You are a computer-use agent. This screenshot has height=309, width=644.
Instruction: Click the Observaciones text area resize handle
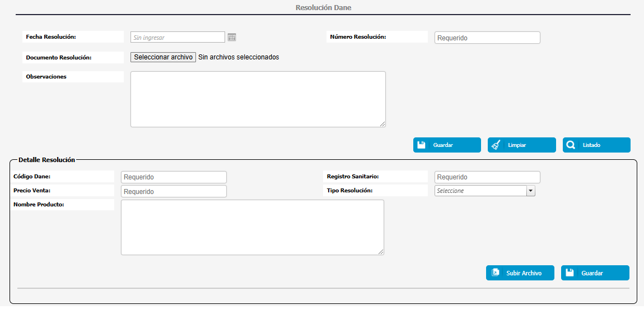tap(383, 124)
